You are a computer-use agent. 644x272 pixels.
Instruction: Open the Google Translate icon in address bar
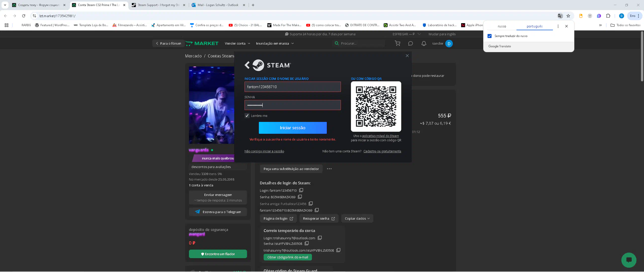coord(560,16)
